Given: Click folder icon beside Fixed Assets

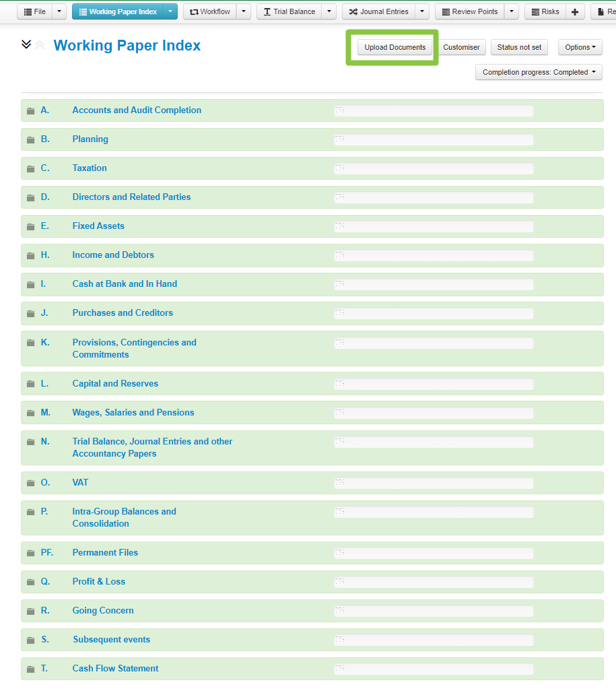Looking at the screenshot, I should point(30,227).
